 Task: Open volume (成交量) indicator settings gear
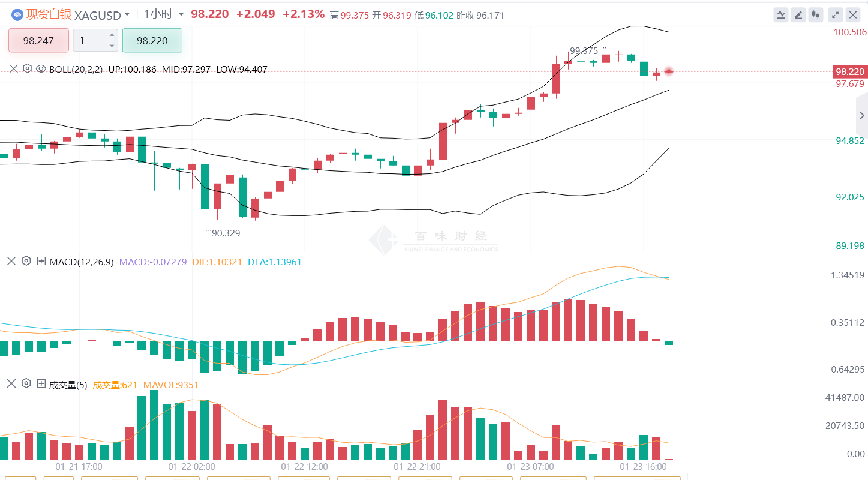pos(26,384)
